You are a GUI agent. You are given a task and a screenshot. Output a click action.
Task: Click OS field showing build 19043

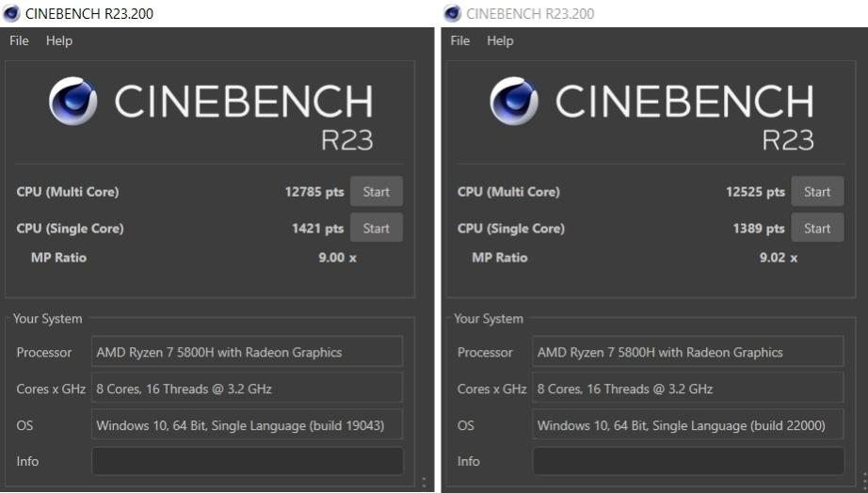click(x=247, y=425)
